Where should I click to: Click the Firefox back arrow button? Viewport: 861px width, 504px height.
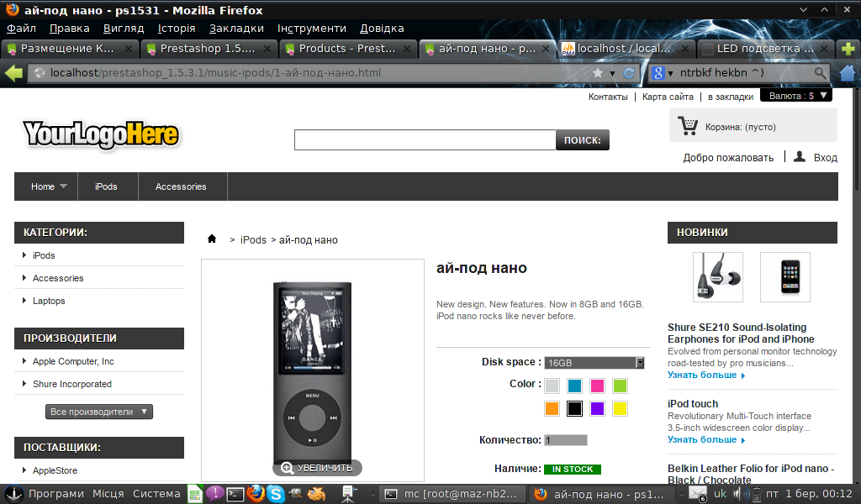[13, 73]
